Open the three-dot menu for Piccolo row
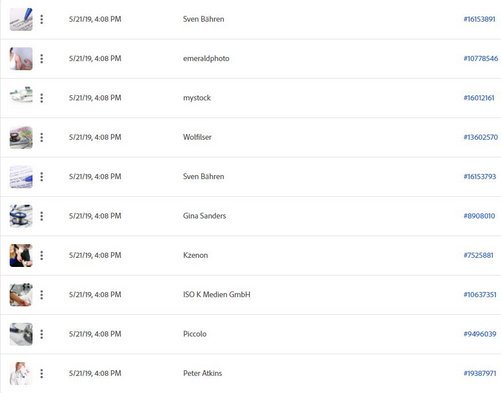The width and height of the screenshot is (501, 393). point(42,334)
